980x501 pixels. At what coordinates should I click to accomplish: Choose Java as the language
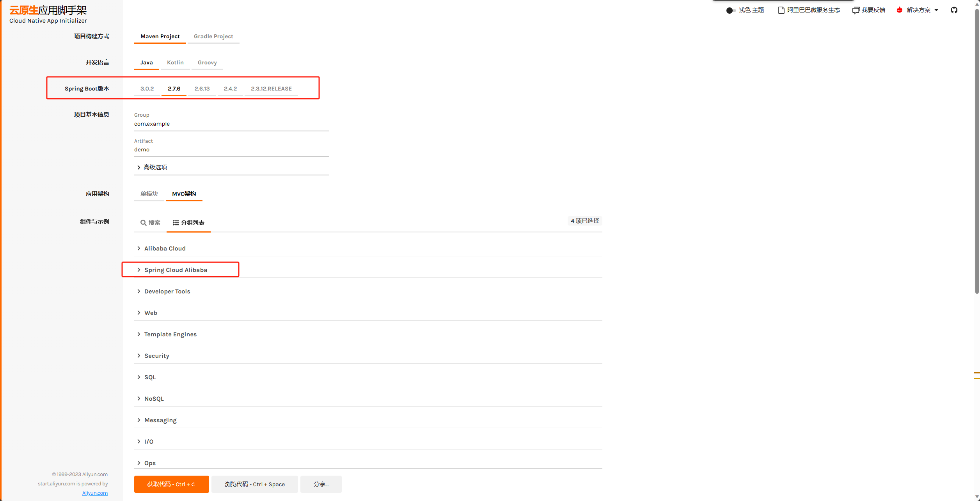click(x=147, y=62)
